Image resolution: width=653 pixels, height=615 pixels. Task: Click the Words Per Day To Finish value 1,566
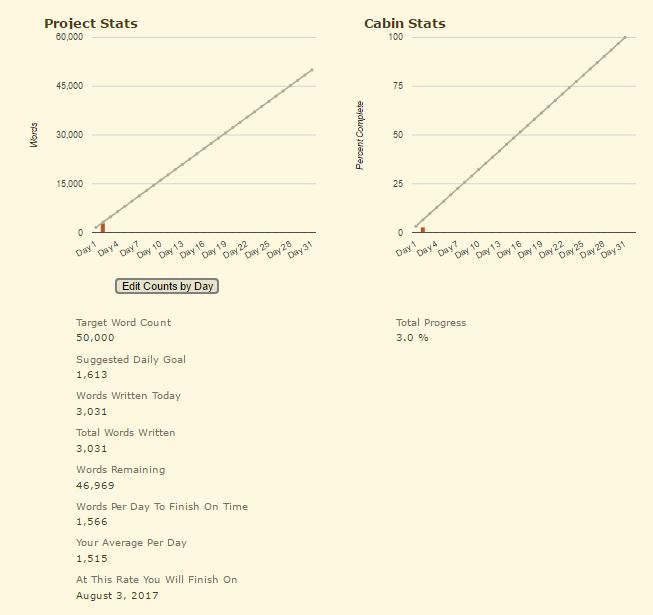[92, 522]
